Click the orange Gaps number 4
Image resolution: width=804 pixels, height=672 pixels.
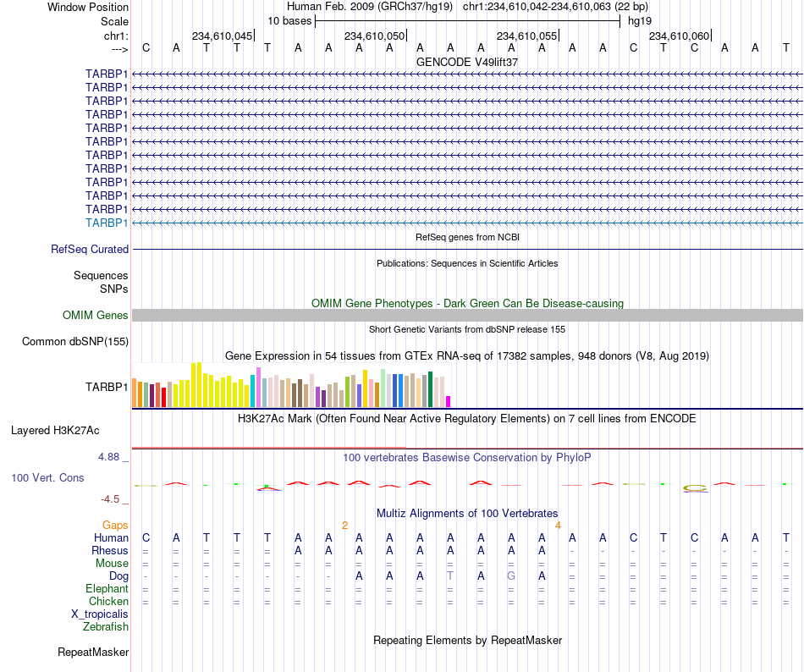coord(558,526)
